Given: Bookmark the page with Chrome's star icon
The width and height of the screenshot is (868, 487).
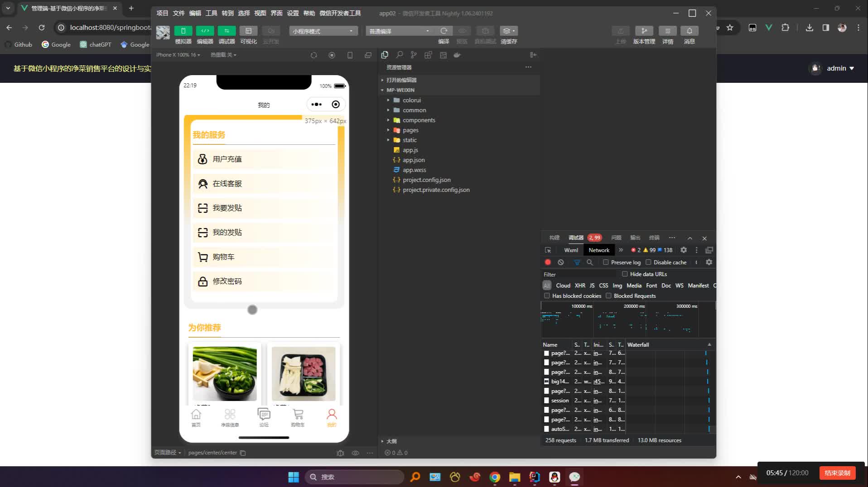Looking at the screenshot, I should [x=730, y=28].
